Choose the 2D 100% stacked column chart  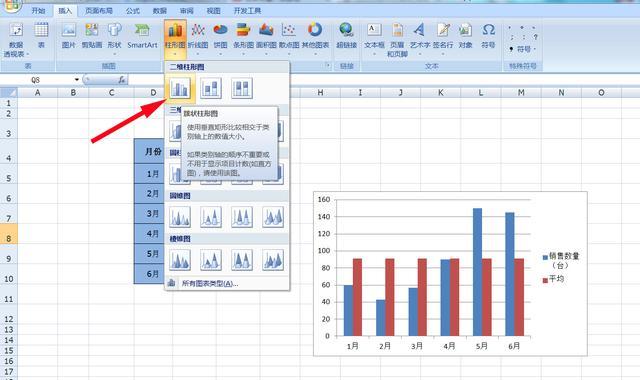(x=242, y=88)
